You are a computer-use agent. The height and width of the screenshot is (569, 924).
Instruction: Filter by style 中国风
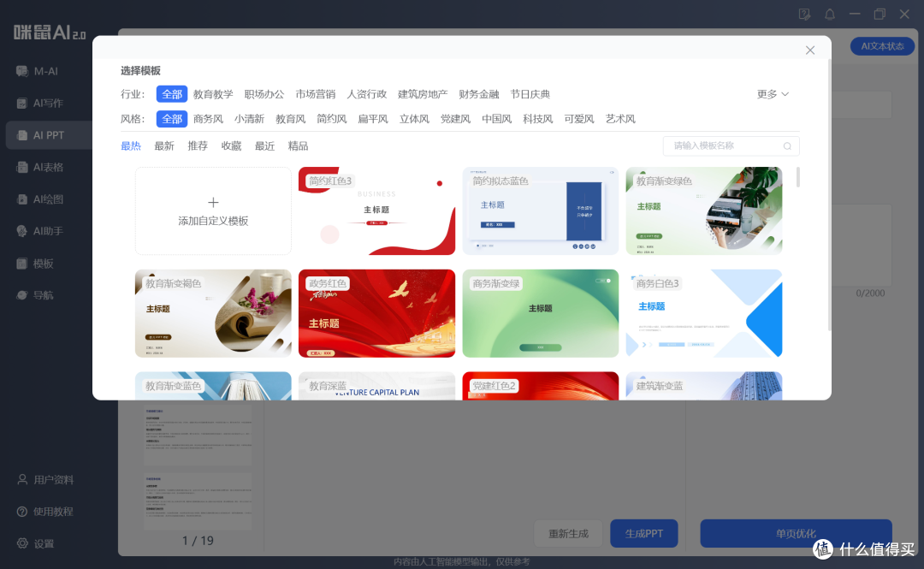coord(497,119)
